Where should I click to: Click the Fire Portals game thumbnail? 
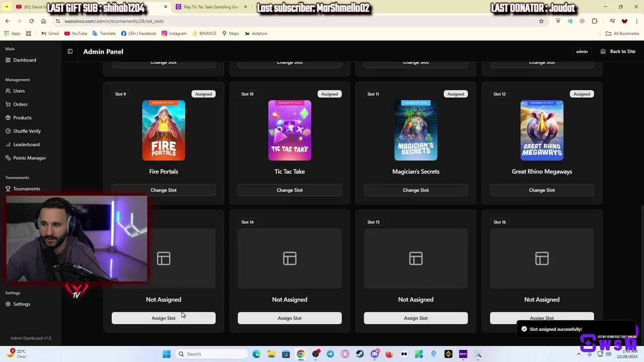(x=164, y=131)
